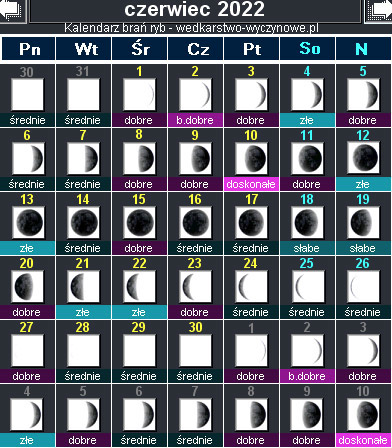Screen dimensions: 392x448
Task: Select day number 11 in June
Action: click(307, 135)
